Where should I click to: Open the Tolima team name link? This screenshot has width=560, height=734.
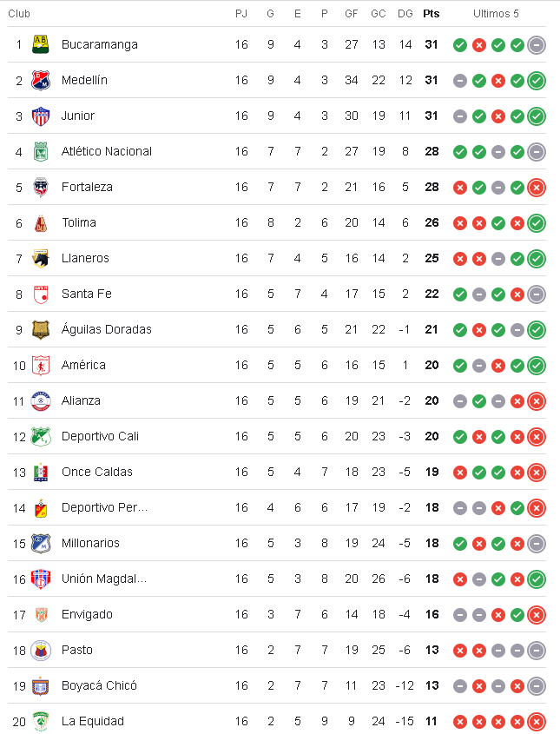pos(79,222)
